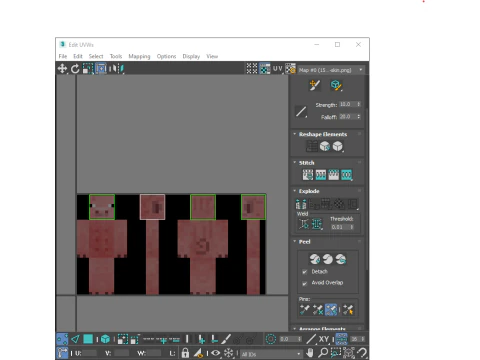The width and height of the screenshot is (480, 360).
Task: Open the Display menu
Action: click(x=191, y=56)
